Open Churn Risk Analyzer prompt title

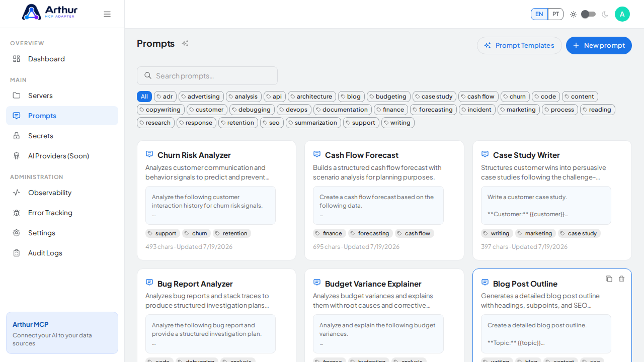coord(194,155)
